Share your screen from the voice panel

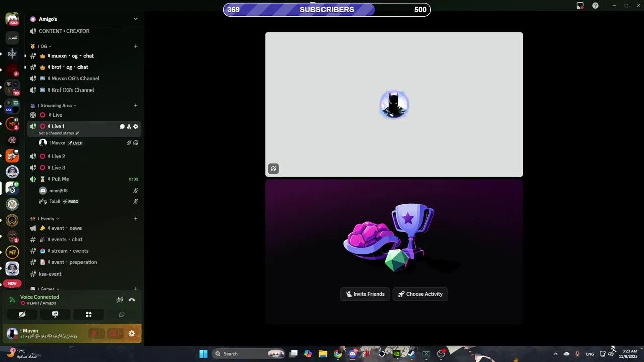pos(55,314)
